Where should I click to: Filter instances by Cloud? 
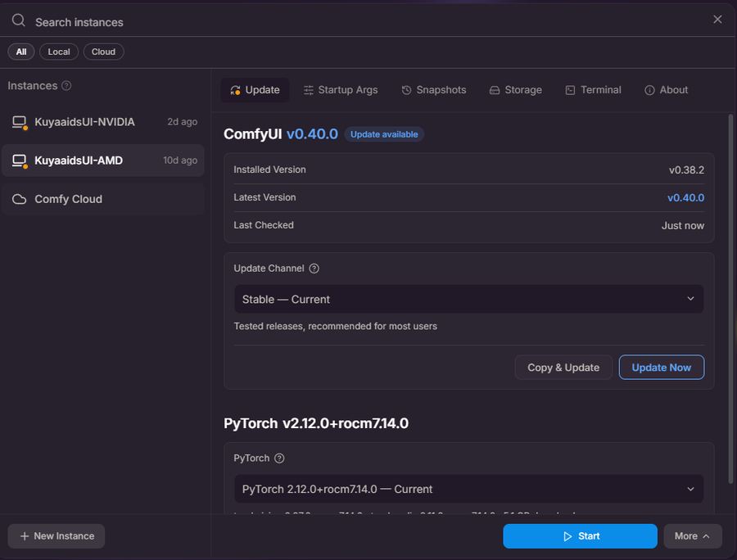103,52
